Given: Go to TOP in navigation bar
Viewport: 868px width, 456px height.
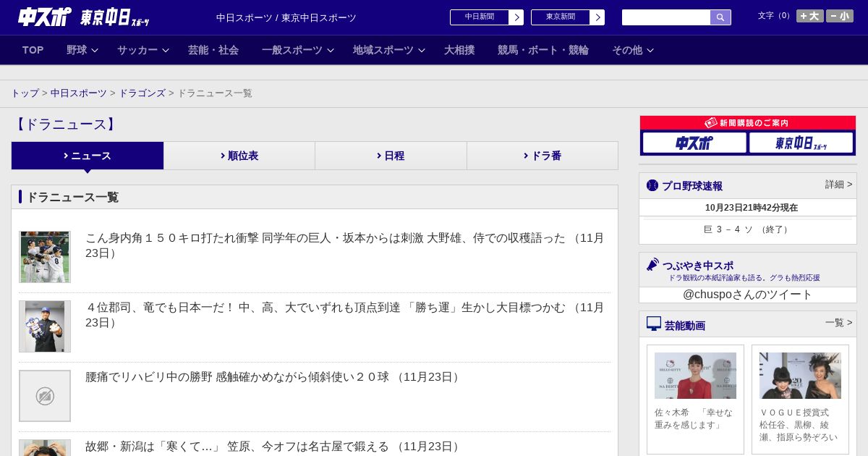Looking at the screenshot, I should point(33,50).
